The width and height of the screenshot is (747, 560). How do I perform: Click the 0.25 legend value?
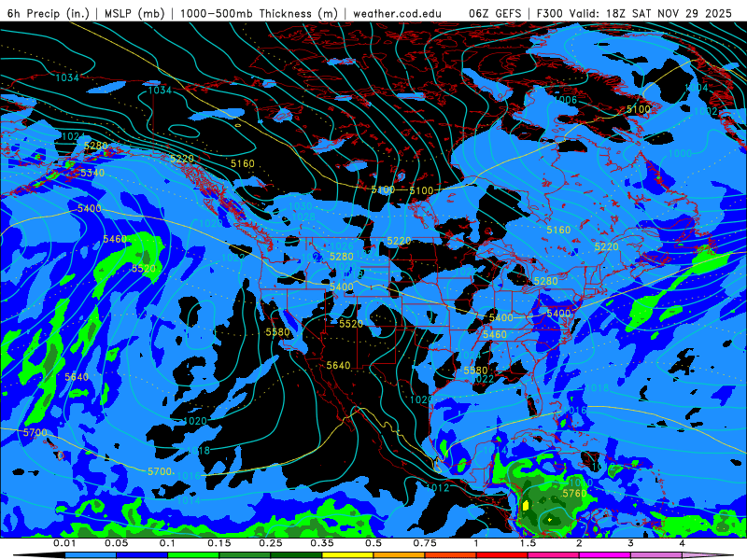[271, 543]
